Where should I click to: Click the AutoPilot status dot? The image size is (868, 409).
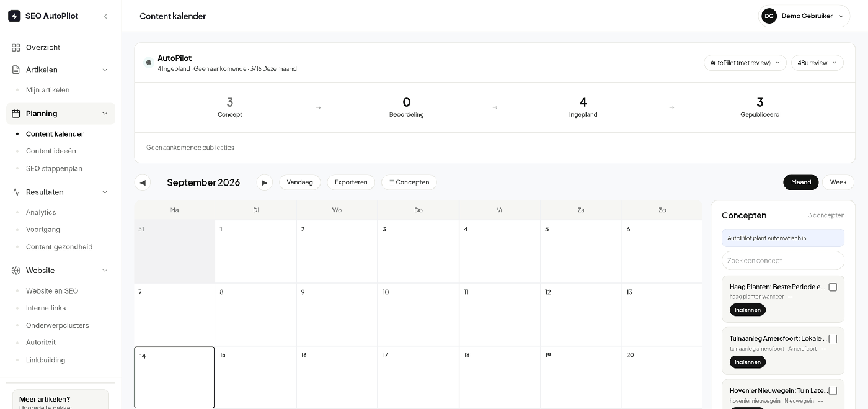click(149, 63)
